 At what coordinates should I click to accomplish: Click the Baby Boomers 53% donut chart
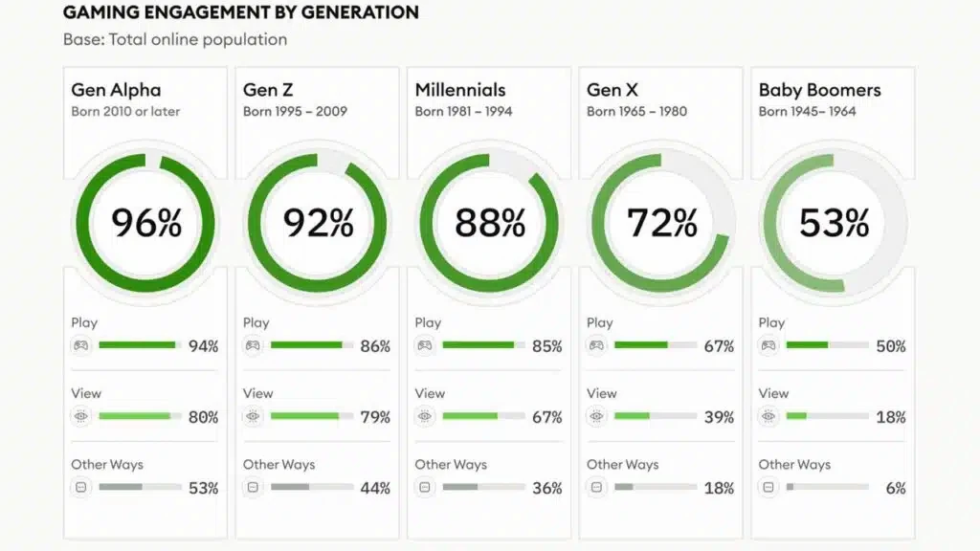coord(834,223)
